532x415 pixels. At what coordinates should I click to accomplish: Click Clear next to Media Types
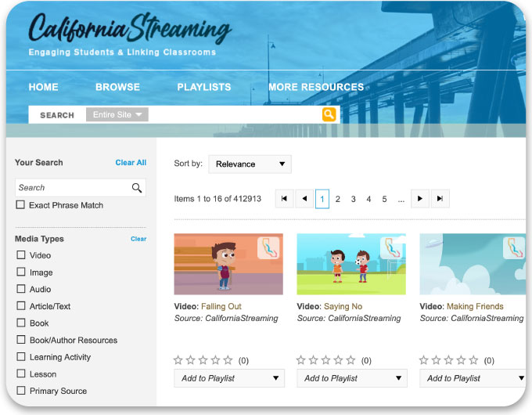coord(138,239)
